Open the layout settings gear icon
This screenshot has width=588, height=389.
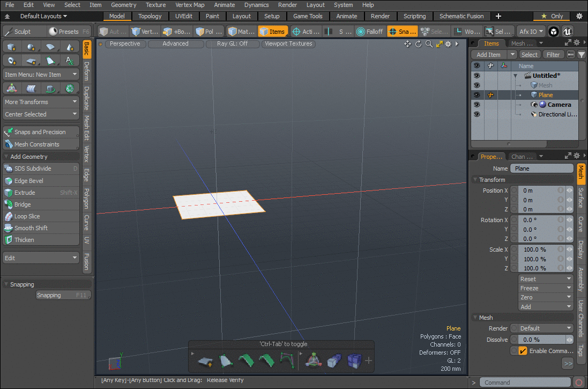(x=579, y=16)
